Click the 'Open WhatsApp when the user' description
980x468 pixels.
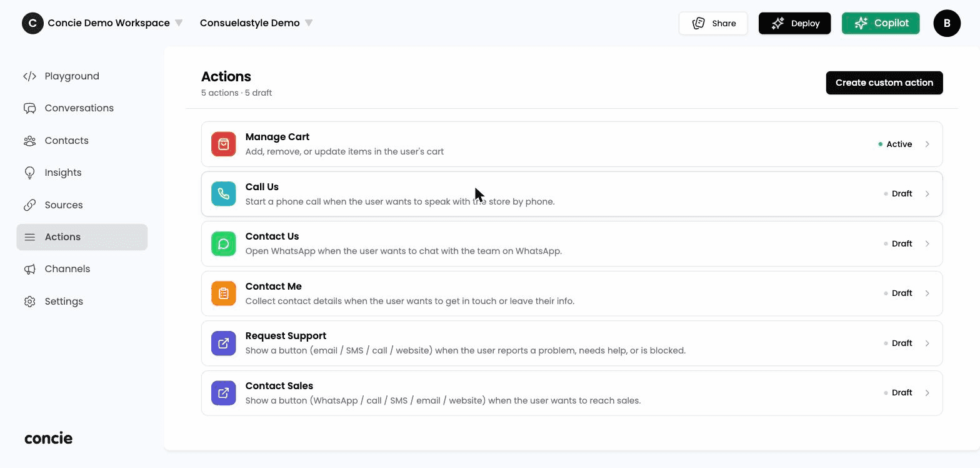click(x=404, y=251)
